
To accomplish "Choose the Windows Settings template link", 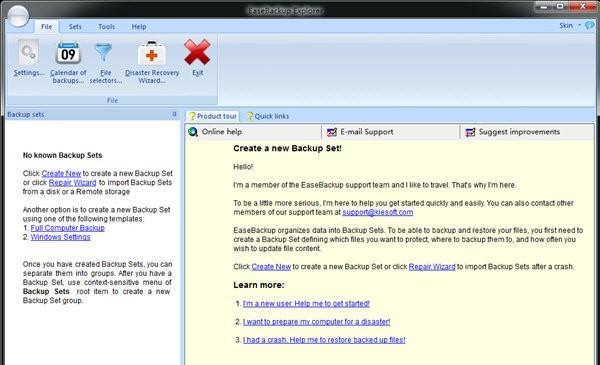I will pyautogui.click(x=60, y=237).
